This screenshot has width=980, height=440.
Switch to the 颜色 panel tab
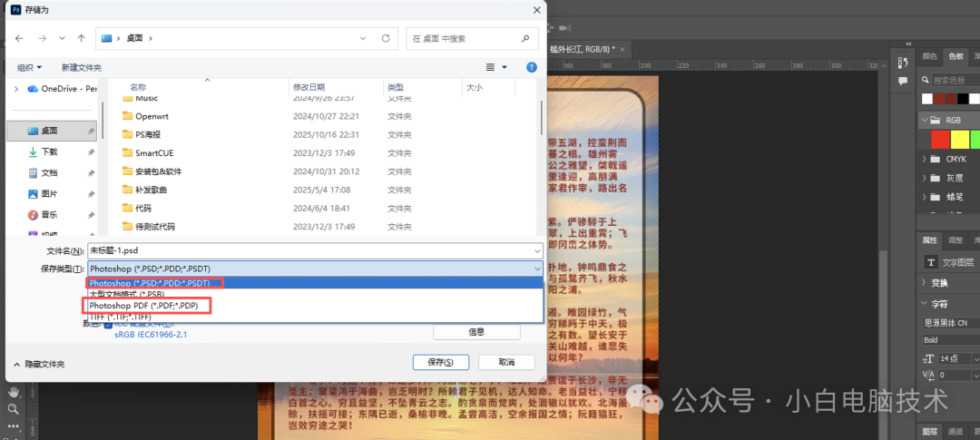click(929, 56)
